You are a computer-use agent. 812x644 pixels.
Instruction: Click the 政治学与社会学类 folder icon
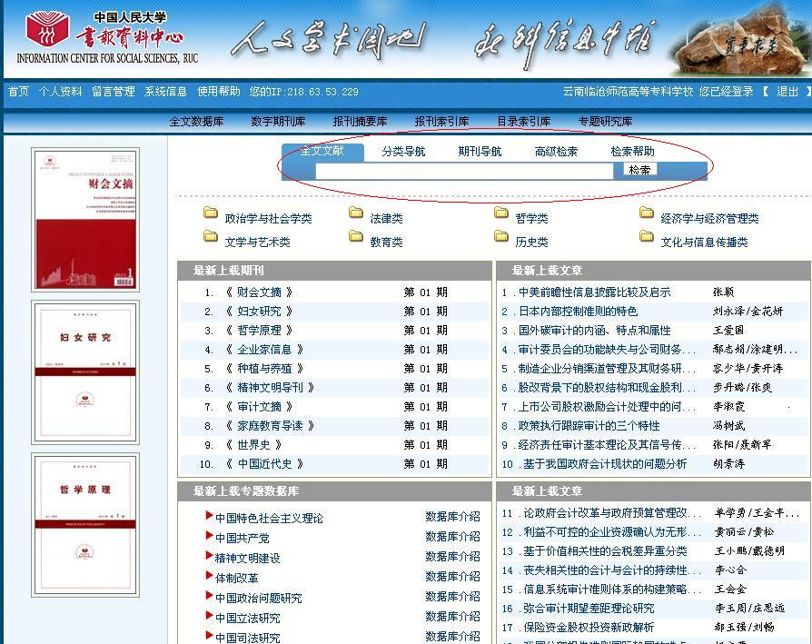click(211, 213)
